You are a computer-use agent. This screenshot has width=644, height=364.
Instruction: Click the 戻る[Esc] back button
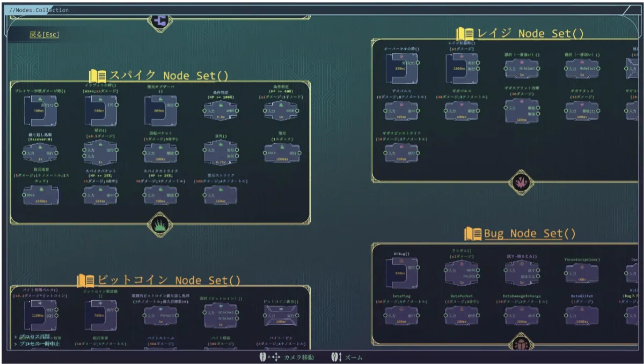coord(44,35)
